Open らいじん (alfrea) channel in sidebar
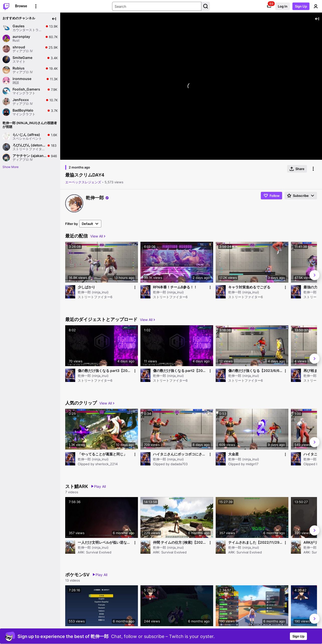 (x=30, y=136)
